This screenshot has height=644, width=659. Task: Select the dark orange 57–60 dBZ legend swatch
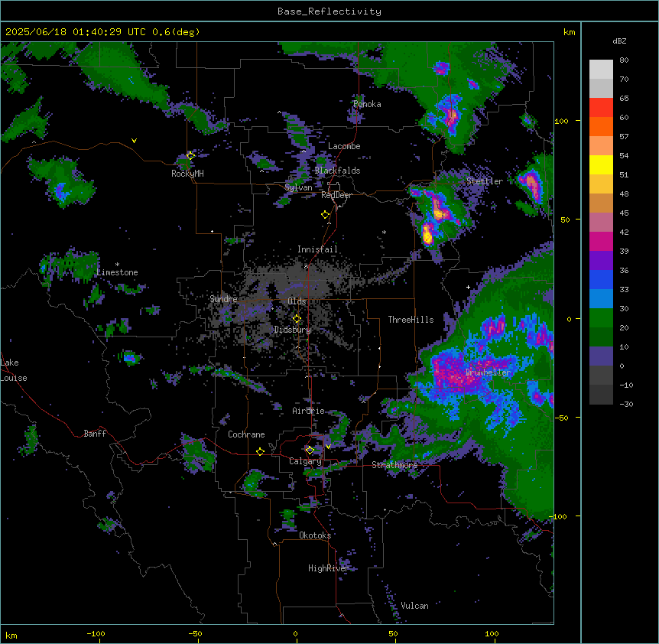tap(601, 127)
